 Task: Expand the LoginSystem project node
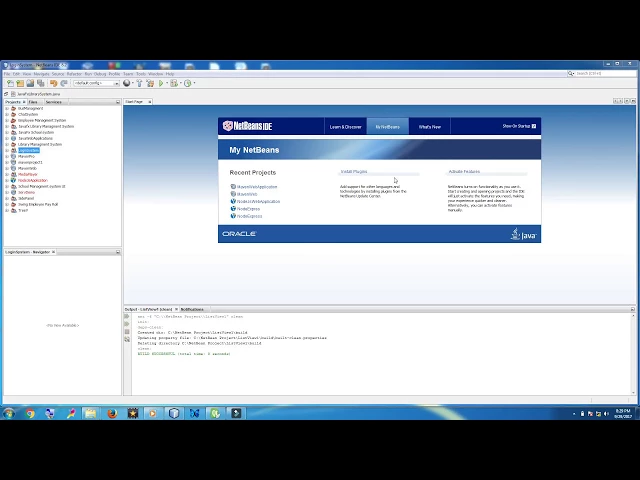click(7, 151)
